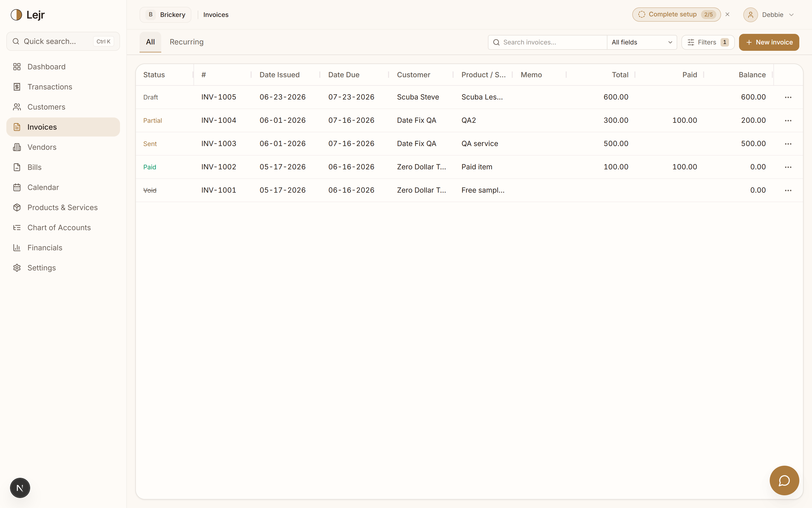Image resolution: width=812 pixels, height=508 pixels.
Task: Dismiss the Complete setup banner
Action: pos(727,15)
